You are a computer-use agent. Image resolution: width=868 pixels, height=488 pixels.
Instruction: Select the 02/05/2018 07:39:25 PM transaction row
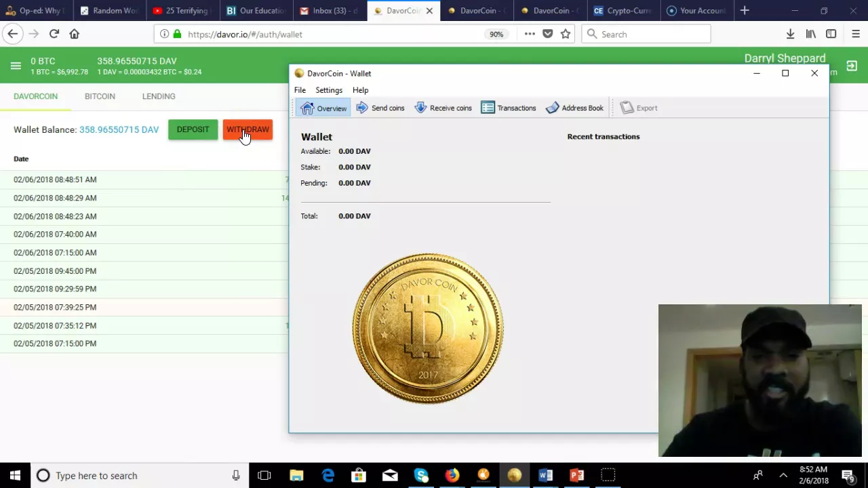coord(144,307)
